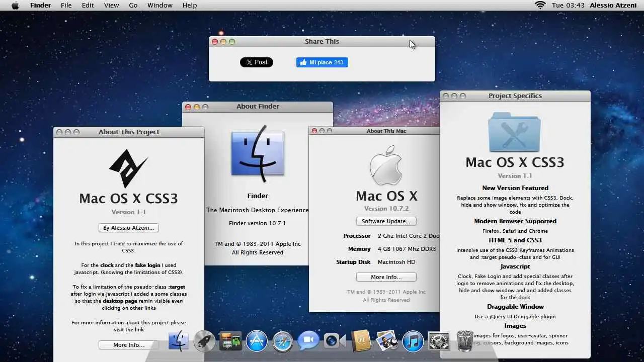
Task: Click user name Alessio Atzeni in menu bar
Action: click(x=612, y=5)
